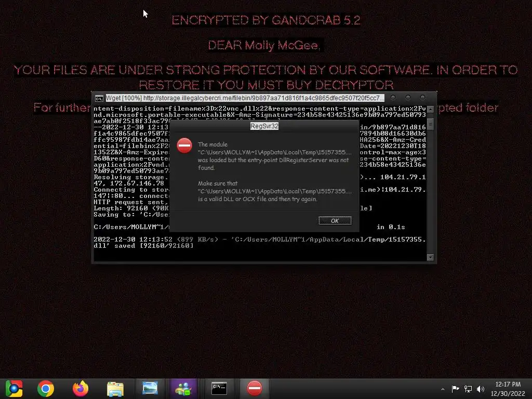Click 'was loaded but the entry-point DllRegisterServer' message
This screenshot has height=399, width=532.
[x=261, y=160]
